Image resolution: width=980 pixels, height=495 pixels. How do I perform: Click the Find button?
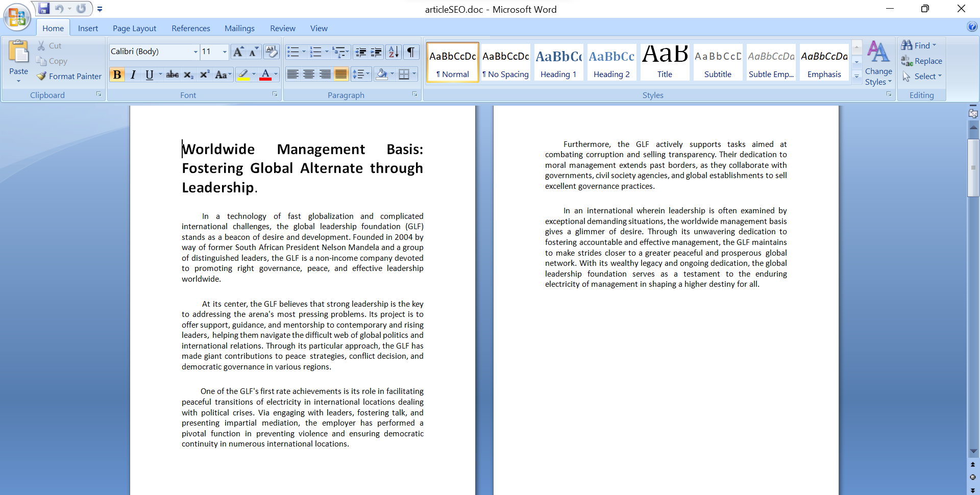919,45
